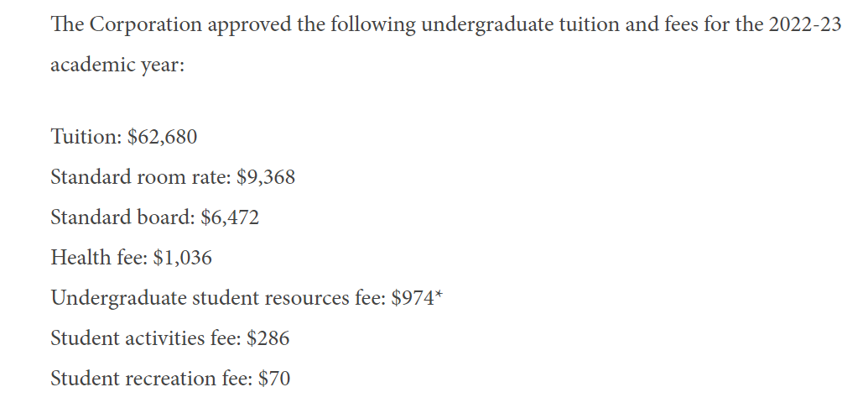The width and height of the screenshot is (868, 408).
Task: Click the asterisk after $974
Action: tap(439, 295)
